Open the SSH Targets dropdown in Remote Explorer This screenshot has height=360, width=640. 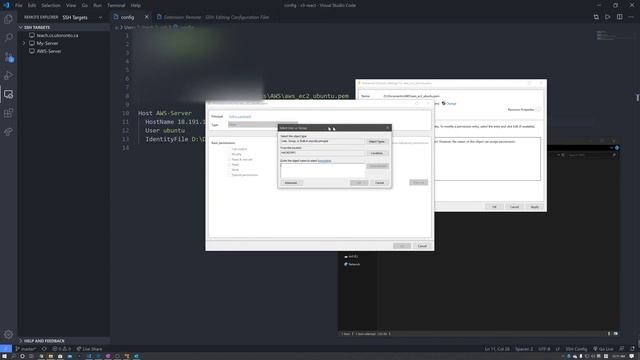coord(82,18)
